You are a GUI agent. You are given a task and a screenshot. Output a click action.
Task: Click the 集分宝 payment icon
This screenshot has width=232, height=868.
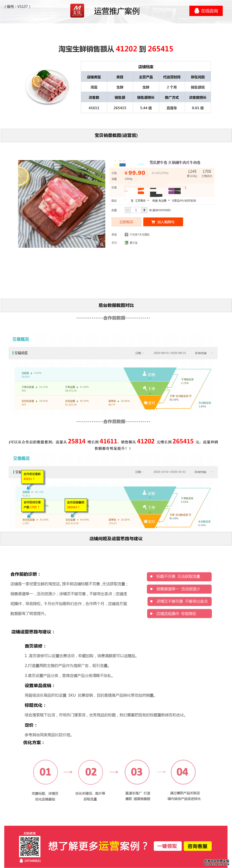126,243
